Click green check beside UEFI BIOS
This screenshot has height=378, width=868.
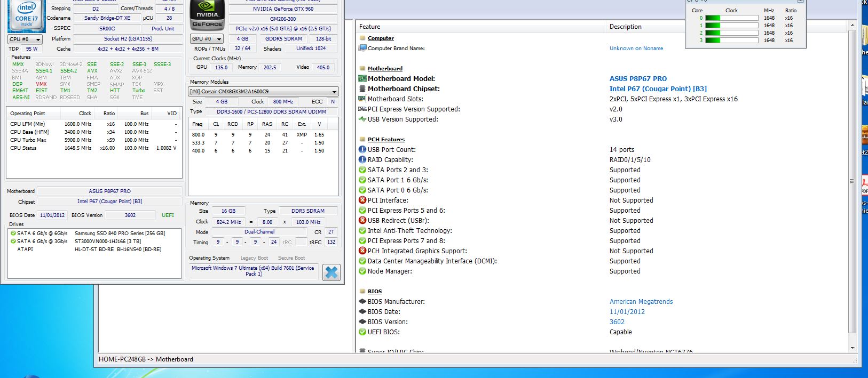click(362, 332)
